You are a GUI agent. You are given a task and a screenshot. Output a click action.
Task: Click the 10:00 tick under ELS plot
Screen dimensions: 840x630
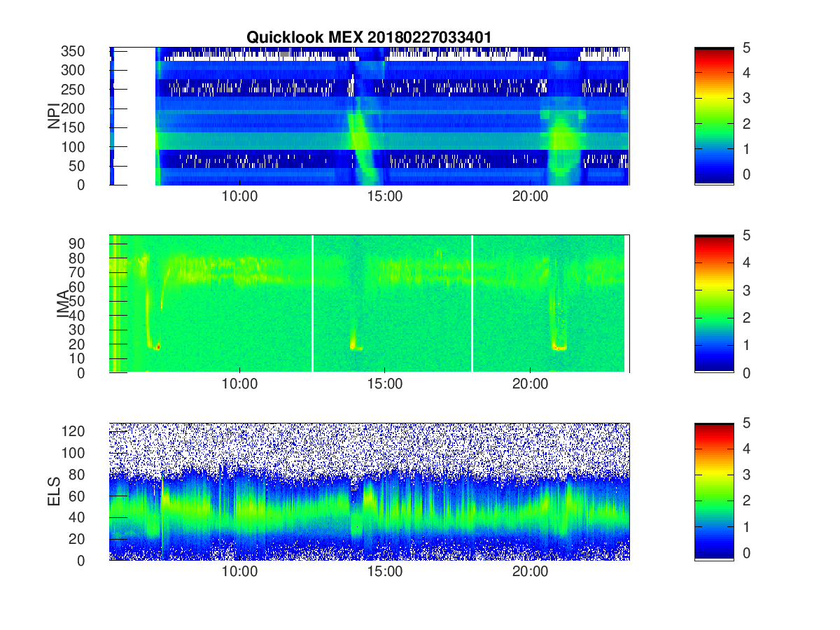click(x=239, y=572)
